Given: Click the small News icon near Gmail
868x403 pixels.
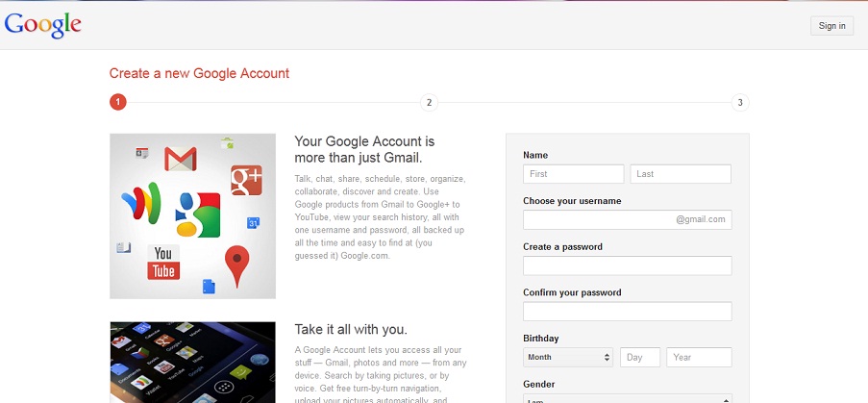Looking at the screenshot, I should [x=142, y=153].
